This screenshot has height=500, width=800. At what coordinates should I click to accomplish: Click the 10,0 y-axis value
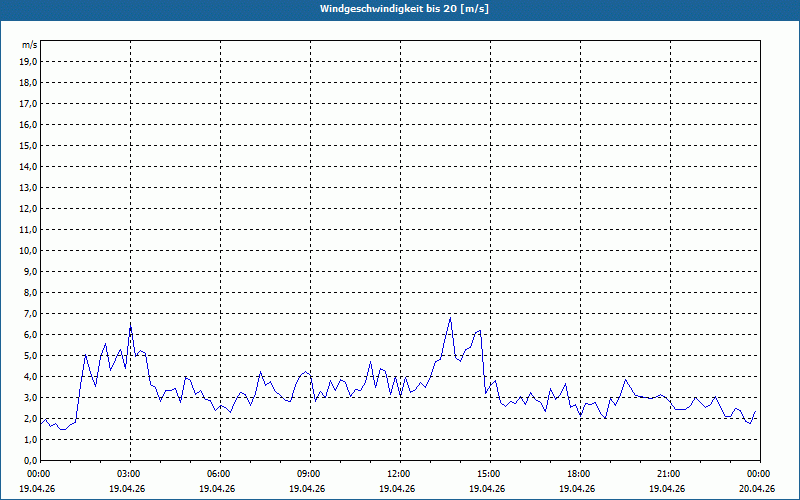point(28,251)
